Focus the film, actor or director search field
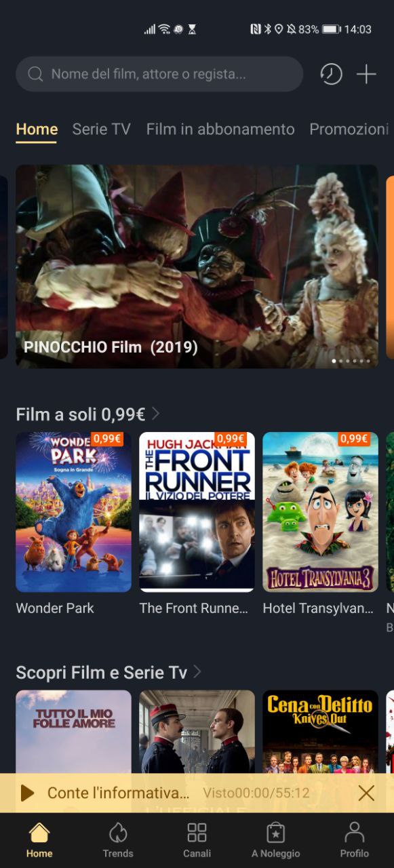The width and height of the screenshot is (394, 868). pyautogui.click(x=159, y=74)
